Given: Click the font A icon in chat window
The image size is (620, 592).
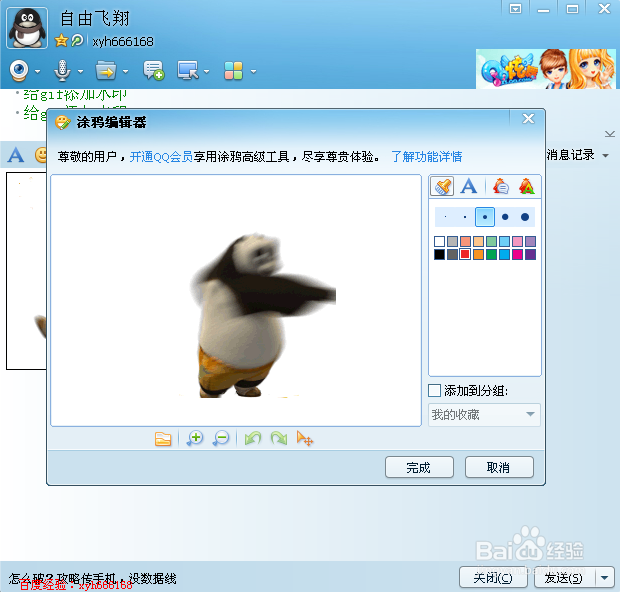Looking at the screenshot, I should [16, 155].
